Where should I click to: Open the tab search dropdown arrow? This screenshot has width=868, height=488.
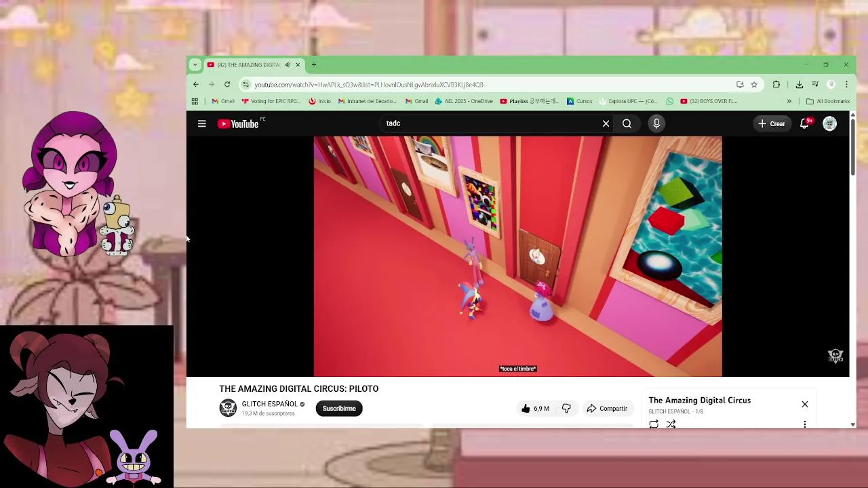coord(195,65)
